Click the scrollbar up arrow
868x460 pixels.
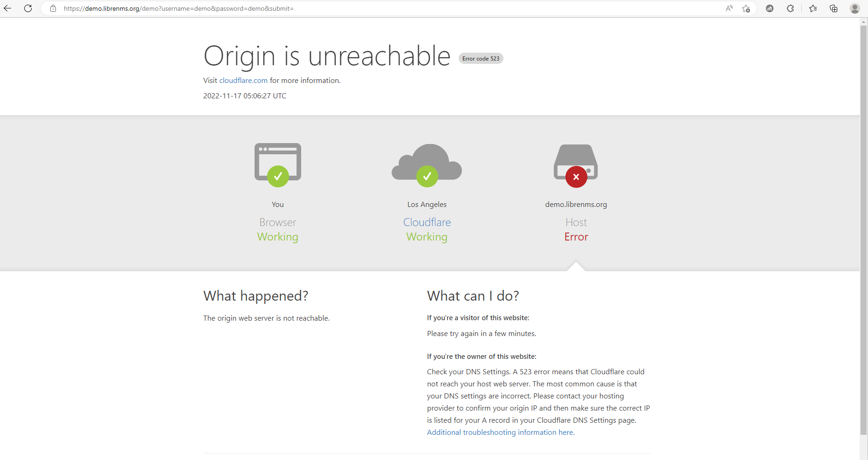click(864, 21)
